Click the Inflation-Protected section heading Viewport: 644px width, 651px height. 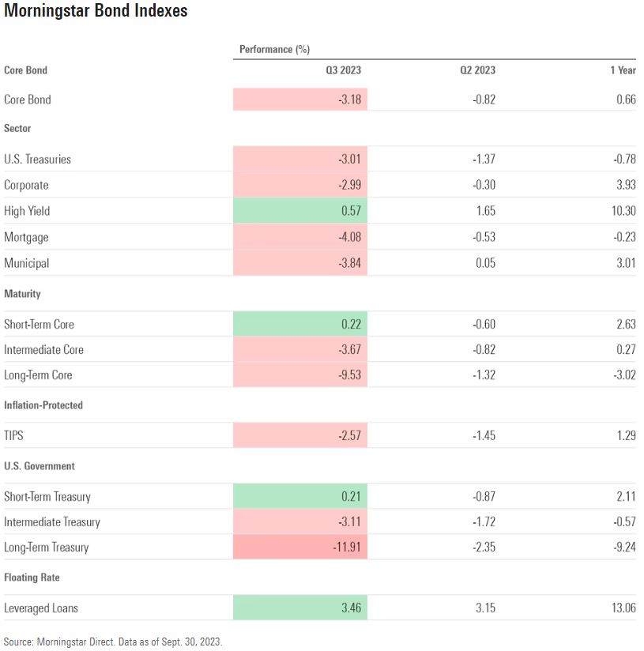click(x=43, y=405)
